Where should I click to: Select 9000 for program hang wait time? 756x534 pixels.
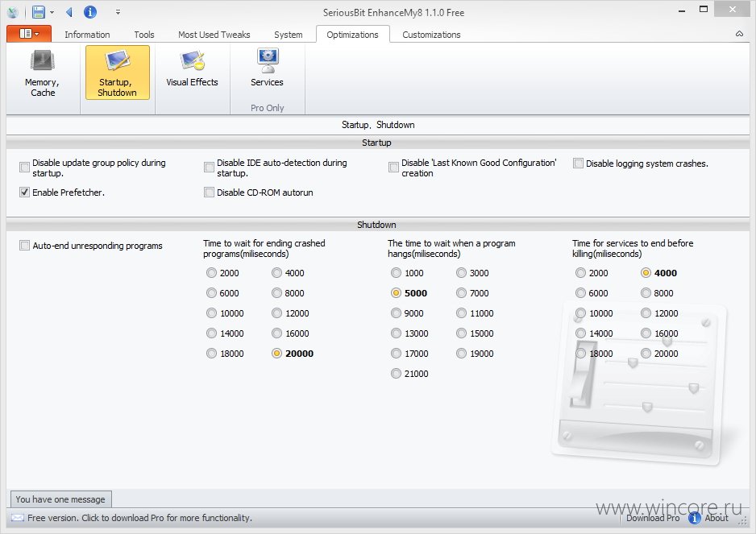coord(396,313)
